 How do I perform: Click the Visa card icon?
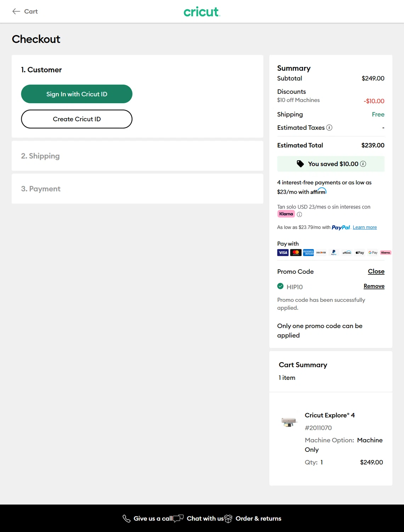point(283,253)
